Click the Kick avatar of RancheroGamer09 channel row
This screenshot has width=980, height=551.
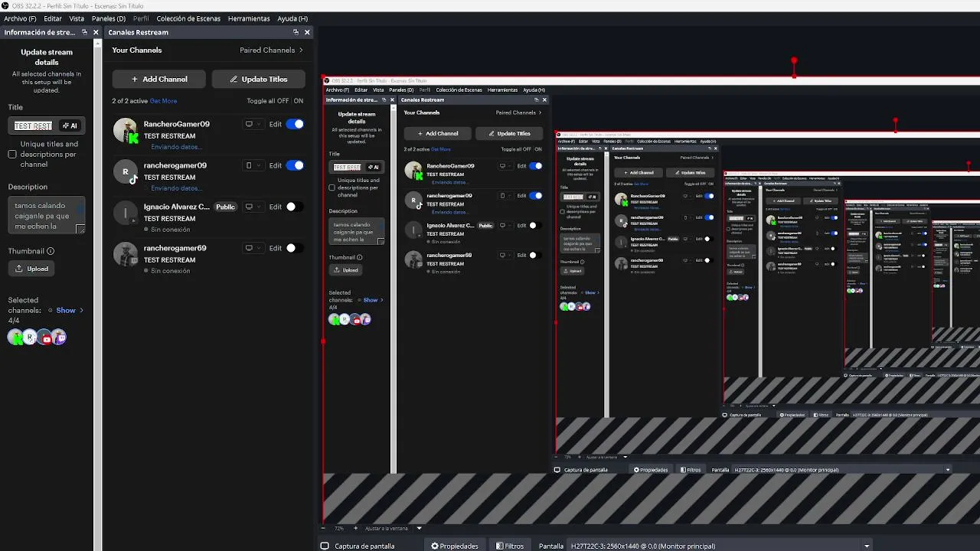[126, 130]
